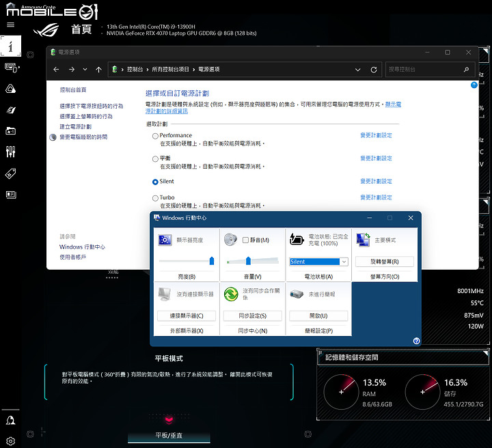Click 所有控制台項目 breadcrumb

(170, 69)
